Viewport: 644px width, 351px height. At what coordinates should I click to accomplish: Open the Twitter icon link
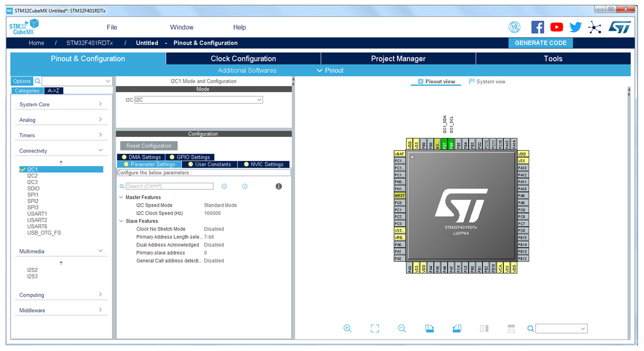click(x=576, y=27)
